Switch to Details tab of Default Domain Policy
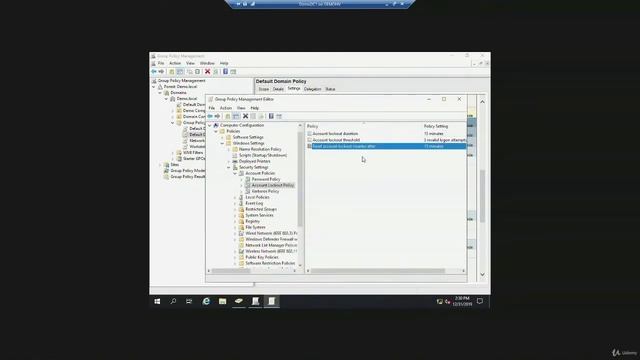 [278, 89]
